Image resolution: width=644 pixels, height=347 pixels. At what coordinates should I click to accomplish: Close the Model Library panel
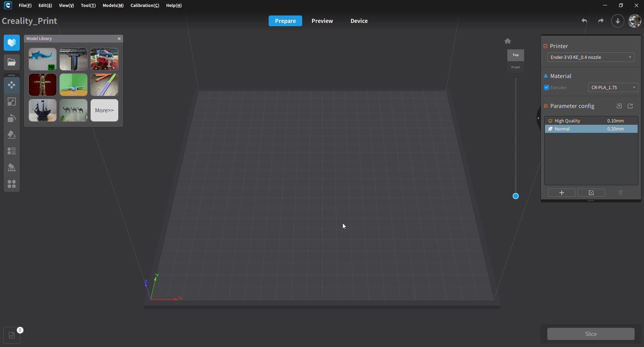click(119, 39)
